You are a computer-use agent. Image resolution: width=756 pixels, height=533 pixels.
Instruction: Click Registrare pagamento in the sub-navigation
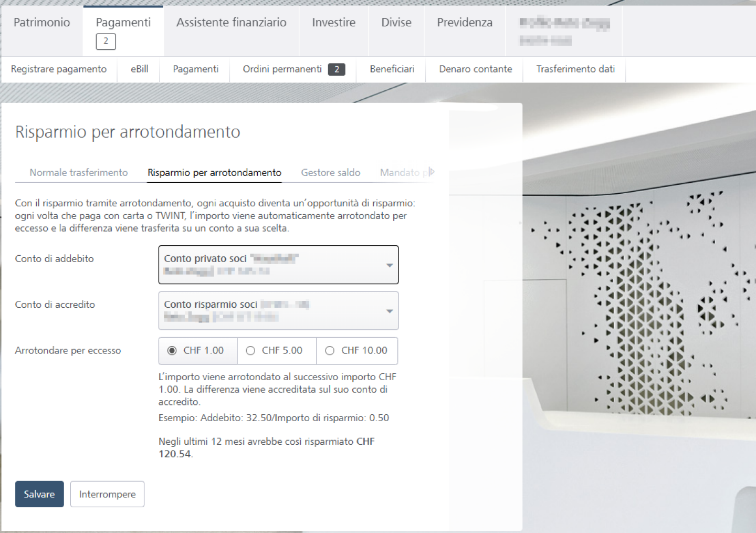coord(59,69)
